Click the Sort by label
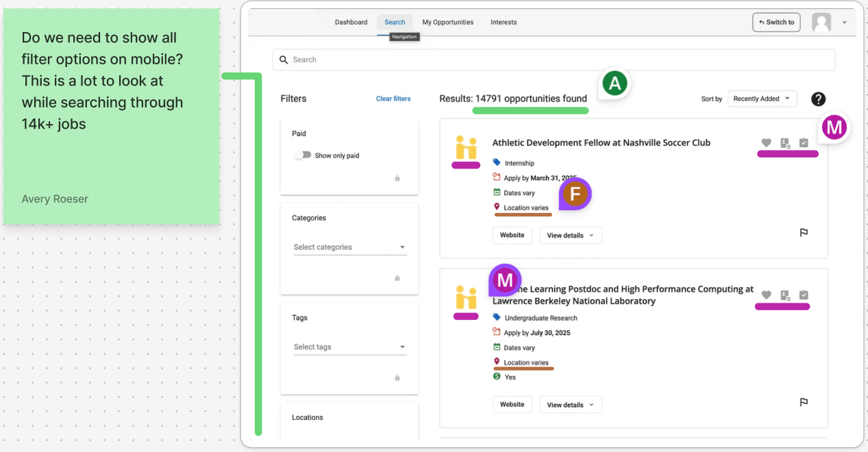 pyautogui.click(x=712, y=99)
